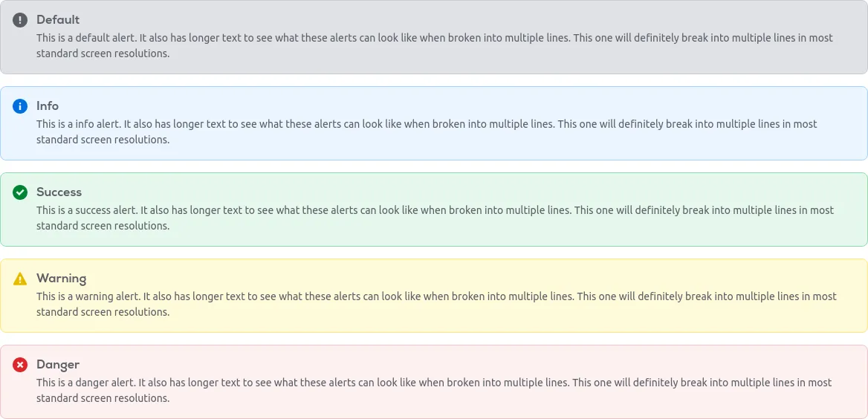This screenshot has height=419, width=868.
Task: Click the gray exclamation icon in Default alert
Action: click(20, 20)
